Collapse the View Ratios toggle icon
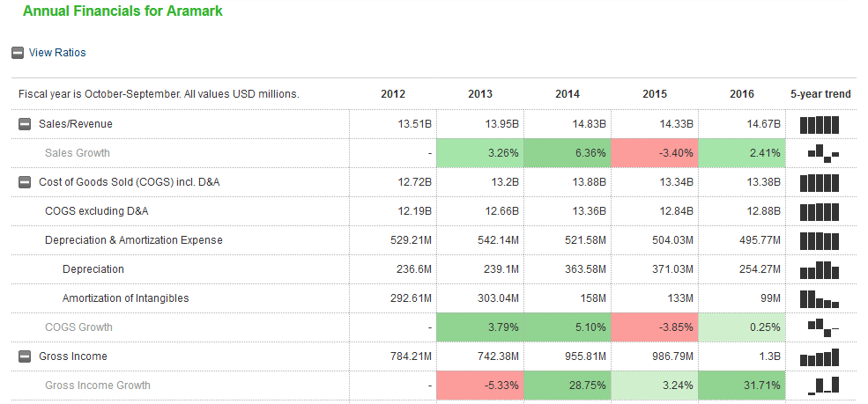The height and width of the screenshot is (404, 868). pyautogui.click(x=18, y=53)
